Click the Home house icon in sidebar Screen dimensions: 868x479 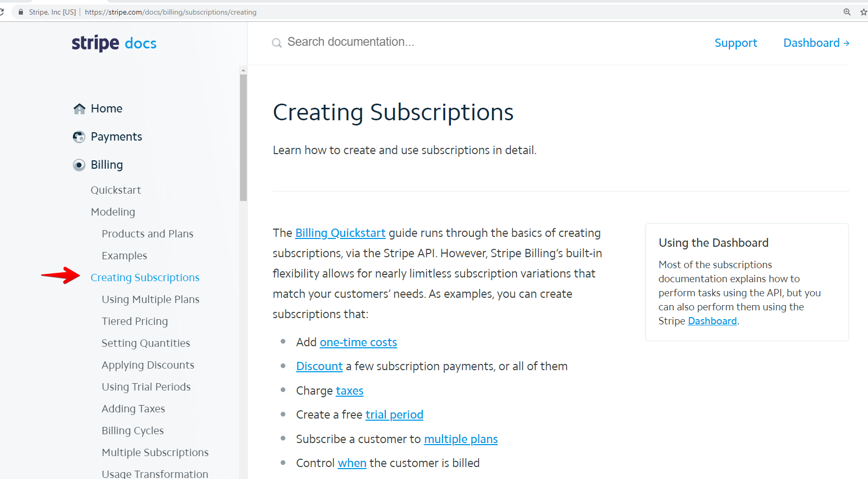tap(79, 109)
